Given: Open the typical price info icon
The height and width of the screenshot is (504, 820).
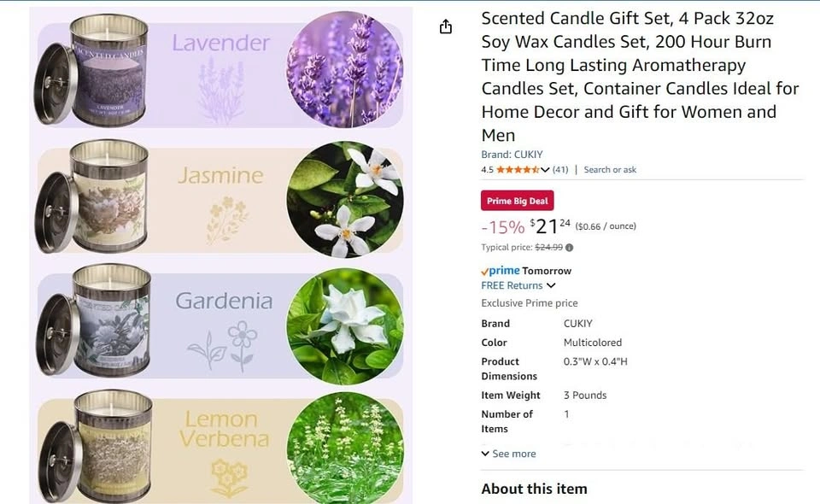Looking at the screenshot, I should pyautogui.click(x=570, y=248).
